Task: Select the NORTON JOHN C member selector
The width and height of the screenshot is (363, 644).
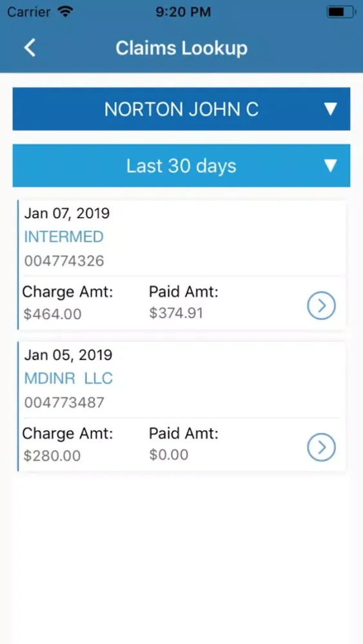Action: click(x=181, y=109)
